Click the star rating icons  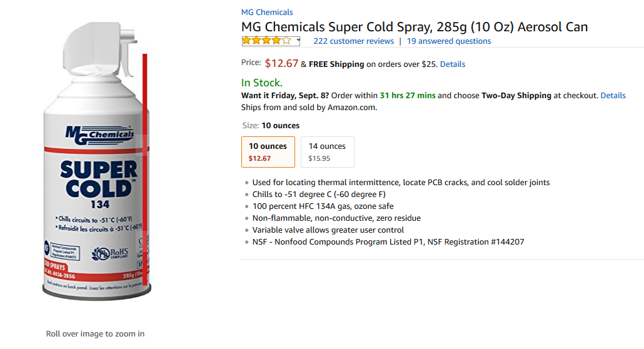coord(266,41)
